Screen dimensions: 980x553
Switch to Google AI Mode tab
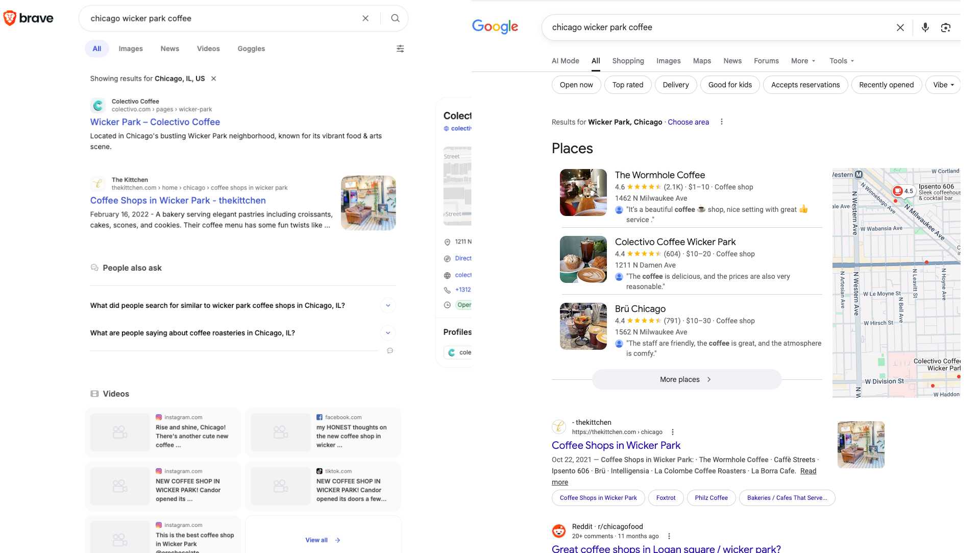coord(566,61)
